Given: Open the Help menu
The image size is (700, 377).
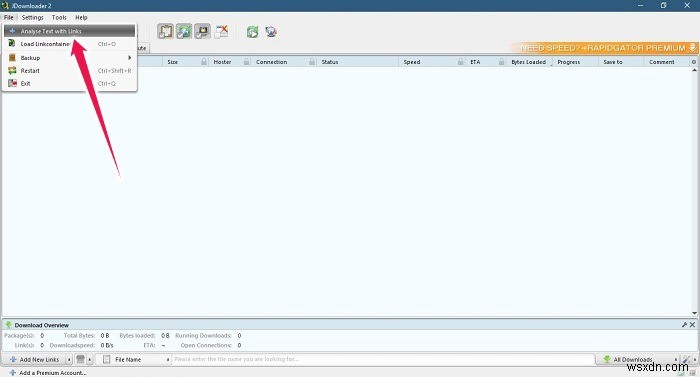Looking at the screenshot, I should [x=81, y=17].
